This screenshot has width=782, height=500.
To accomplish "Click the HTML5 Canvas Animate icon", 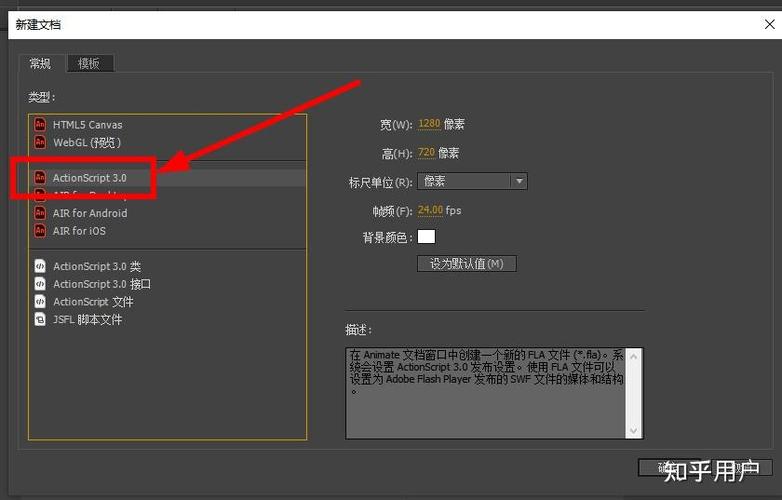I will (x=40, y=124).
